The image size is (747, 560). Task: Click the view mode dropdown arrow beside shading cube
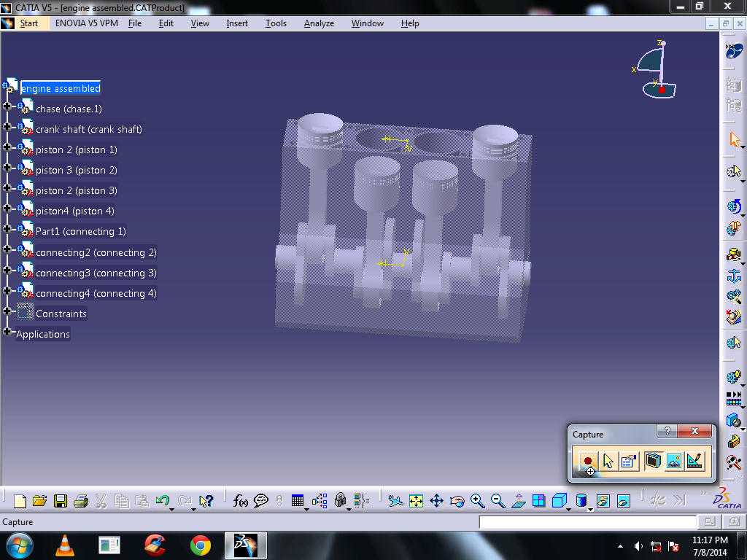569,508
